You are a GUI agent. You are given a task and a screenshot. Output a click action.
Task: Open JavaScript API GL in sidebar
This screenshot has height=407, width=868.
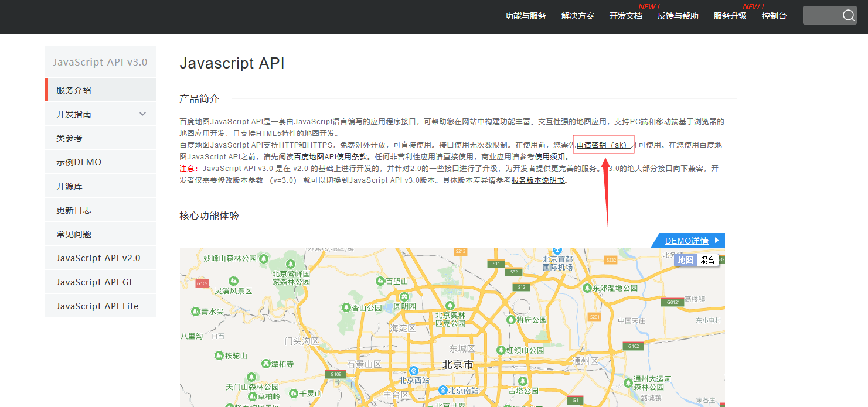(101, 282)
